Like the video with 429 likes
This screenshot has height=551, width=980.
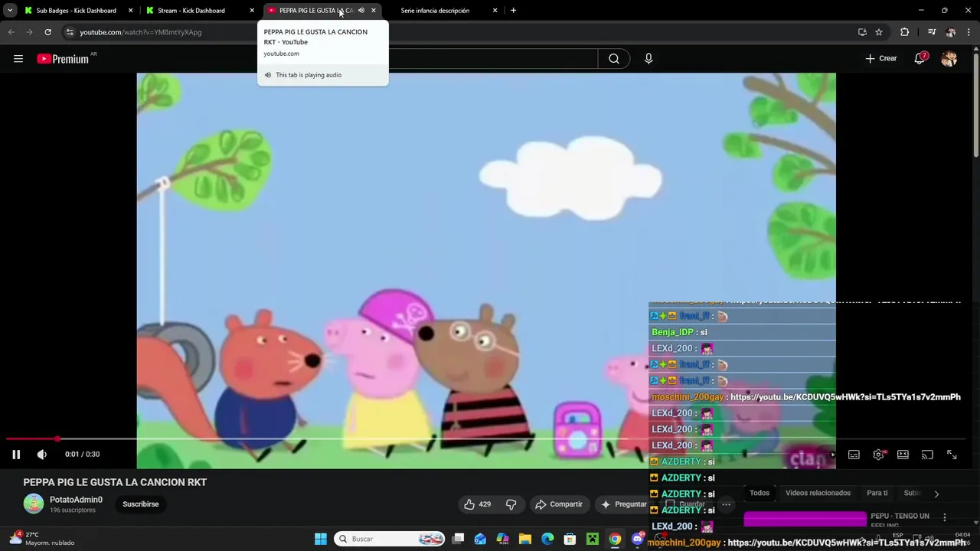478,504
